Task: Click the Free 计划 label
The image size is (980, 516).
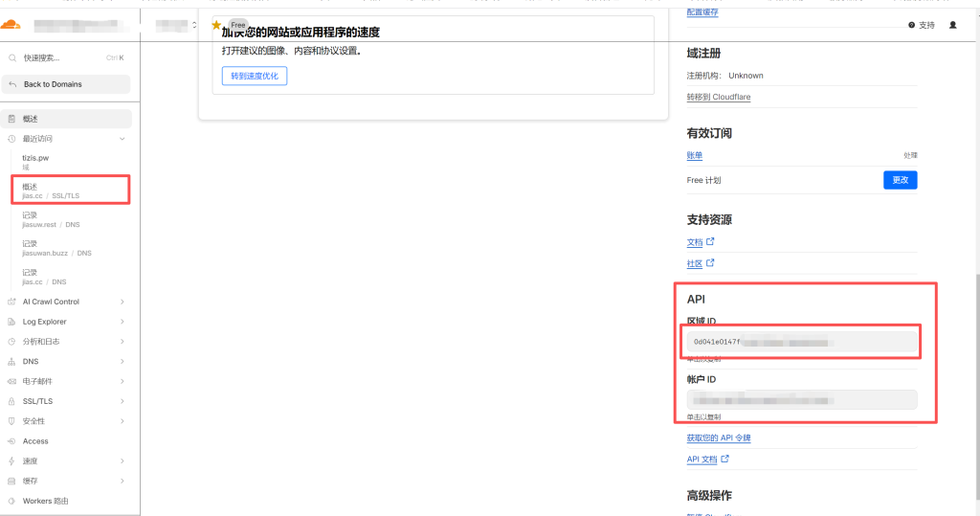Action: tap(703, 180)
